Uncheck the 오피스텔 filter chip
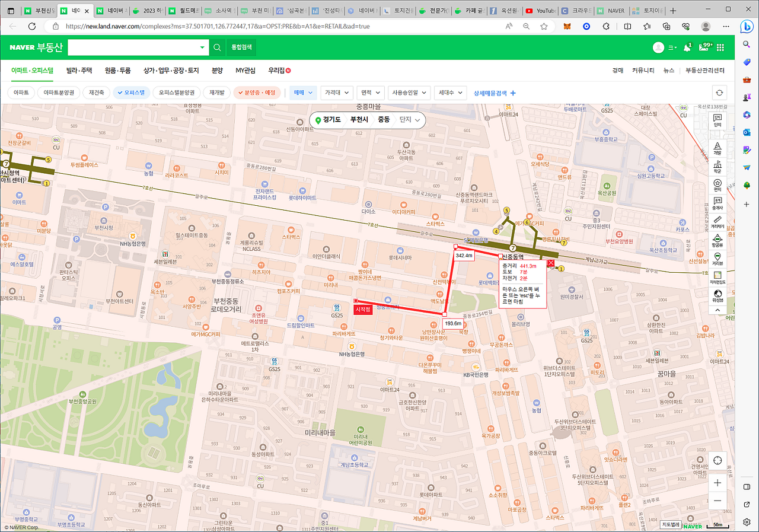Screen dimensions: 759x532 131,93
